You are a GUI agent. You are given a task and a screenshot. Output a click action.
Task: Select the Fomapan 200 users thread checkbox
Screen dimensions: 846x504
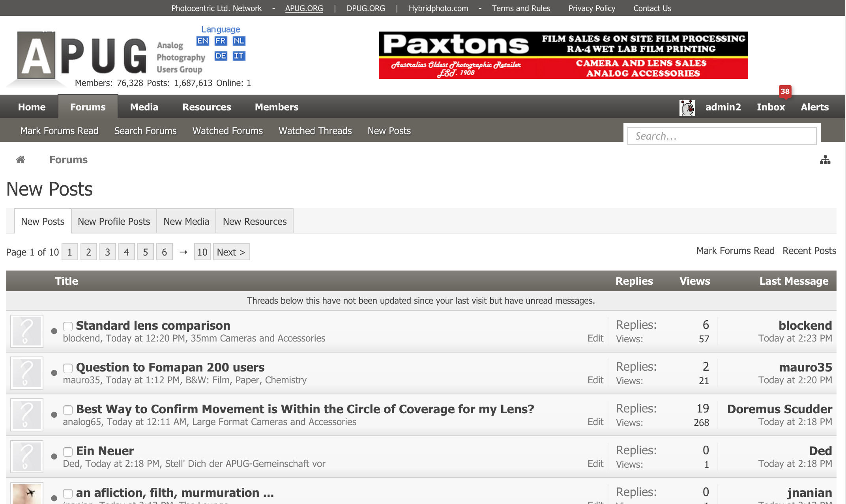click(x=68, y=368)
